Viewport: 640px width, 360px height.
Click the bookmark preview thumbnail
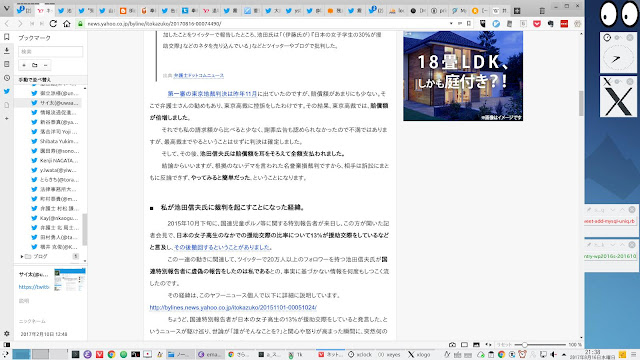tap(70, 280)
